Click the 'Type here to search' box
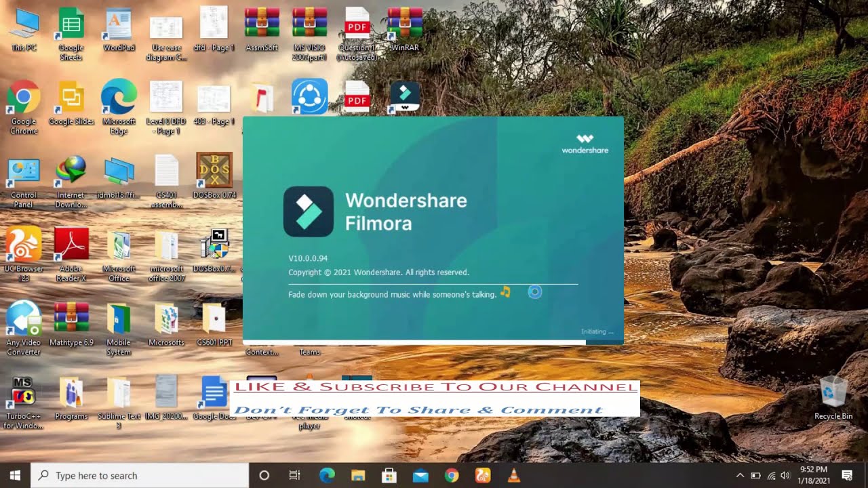This screenshot has width=868, height=488. (x=140, y=475)
